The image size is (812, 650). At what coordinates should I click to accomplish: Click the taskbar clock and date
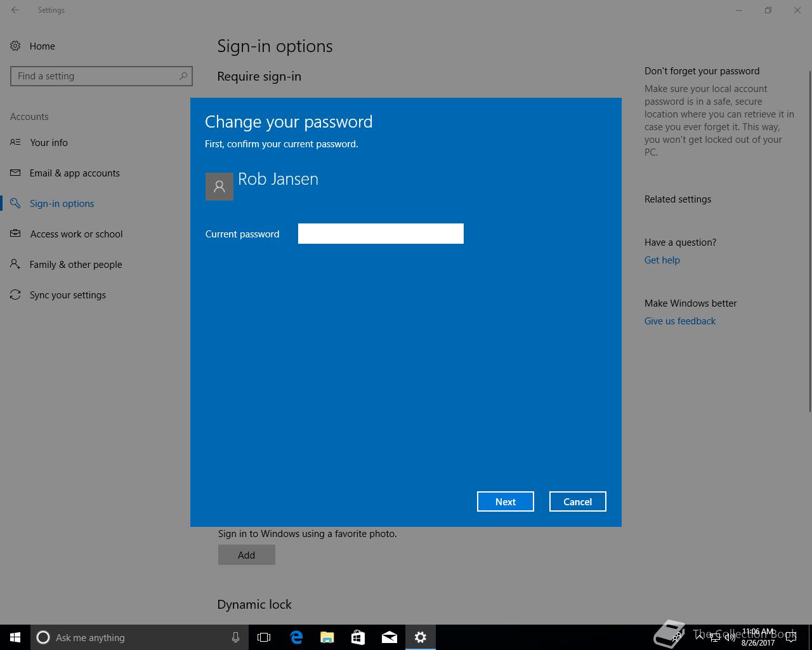[757, 637]
